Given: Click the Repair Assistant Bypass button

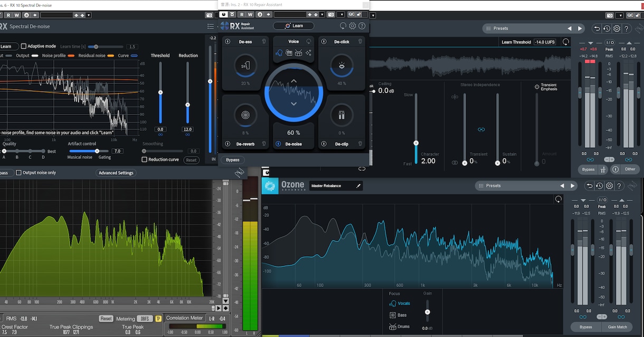Looking at the screenshot, I should pos(232,160).
